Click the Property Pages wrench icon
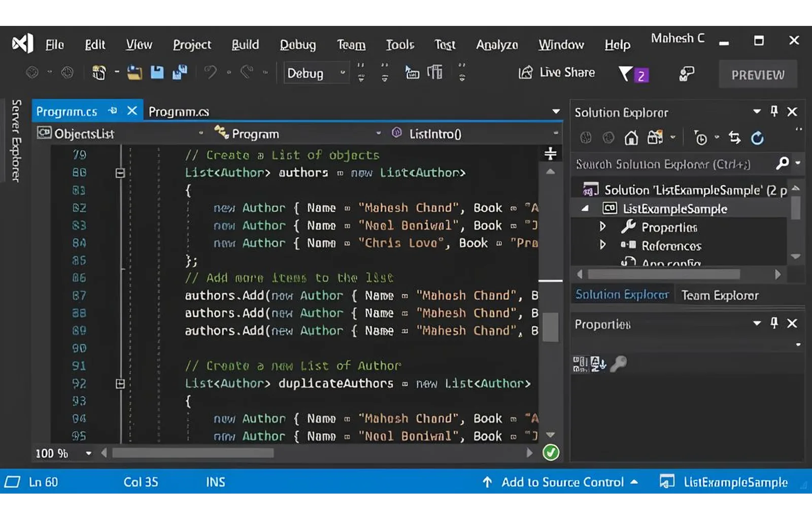This screenshot has height=520, width=812. click(619, 364)
